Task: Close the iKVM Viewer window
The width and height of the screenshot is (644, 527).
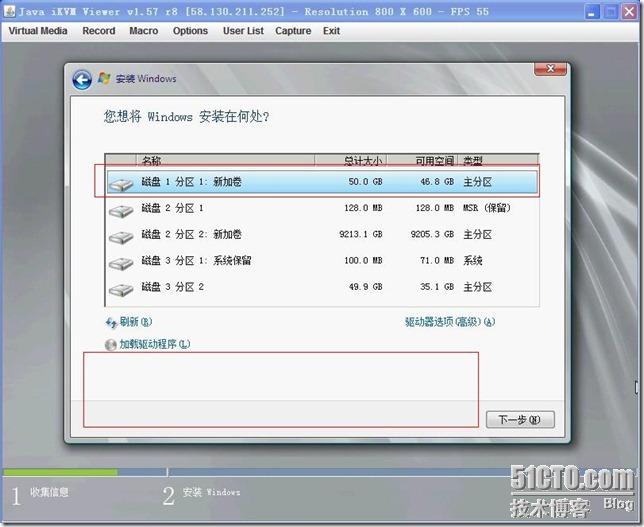Action: coord(629,12)
